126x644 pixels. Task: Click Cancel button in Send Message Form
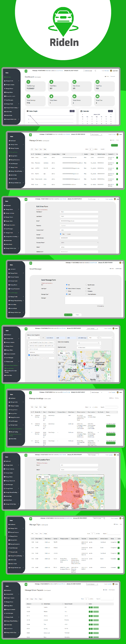tap(77, 315)
